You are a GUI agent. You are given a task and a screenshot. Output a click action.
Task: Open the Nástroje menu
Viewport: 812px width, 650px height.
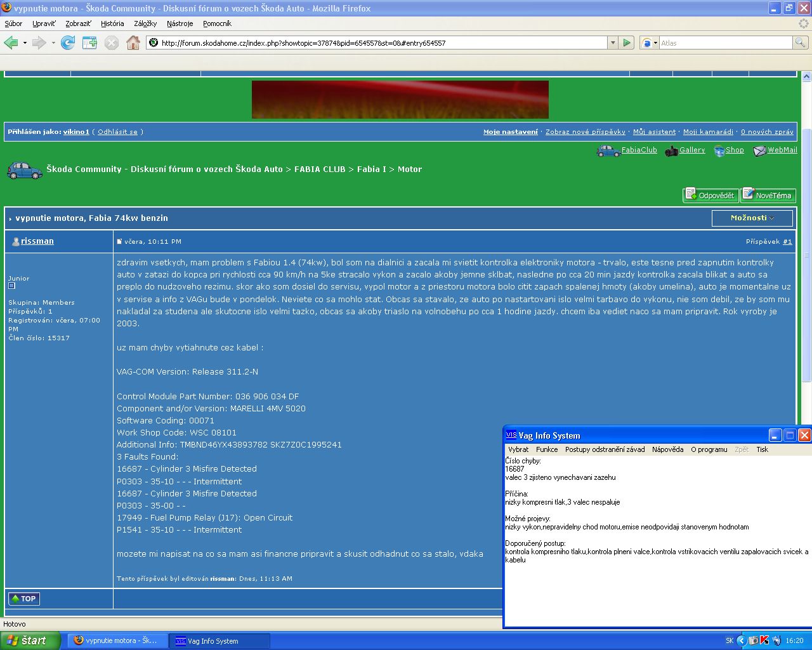[x=180, y=23]
